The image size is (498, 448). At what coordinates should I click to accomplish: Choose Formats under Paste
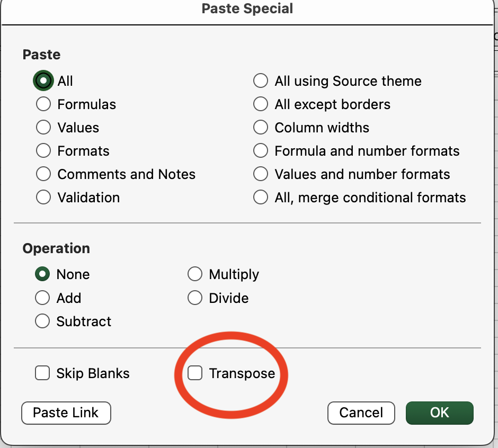pyautogui.click(x=43, y=150)
